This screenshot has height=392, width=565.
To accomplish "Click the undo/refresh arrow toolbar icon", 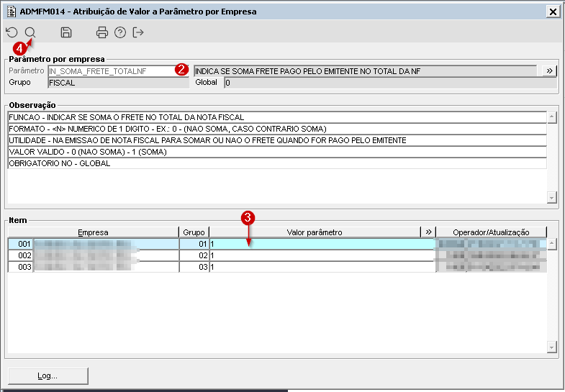I will [12, 32].
